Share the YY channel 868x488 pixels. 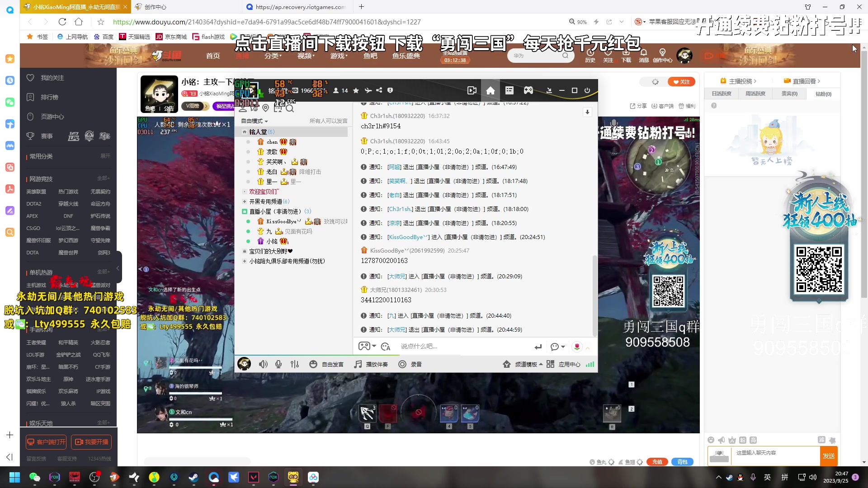tap(379, 90)
